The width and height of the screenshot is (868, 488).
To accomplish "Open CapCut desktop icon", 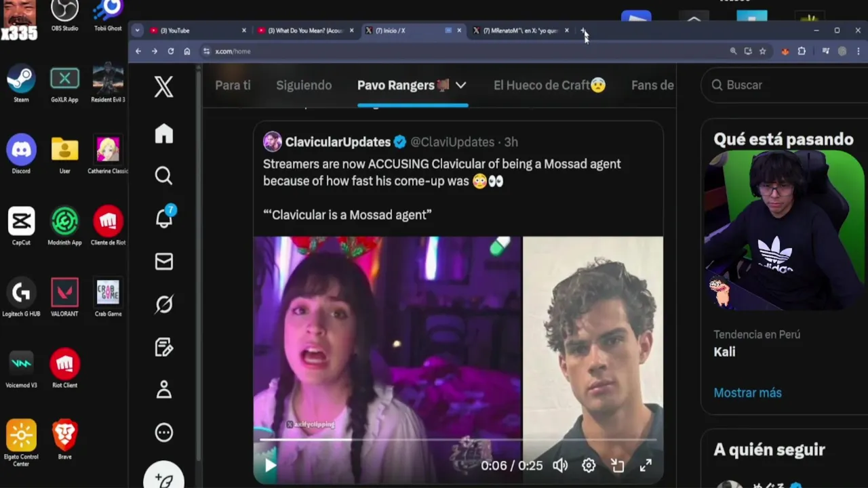I will 21,226.
